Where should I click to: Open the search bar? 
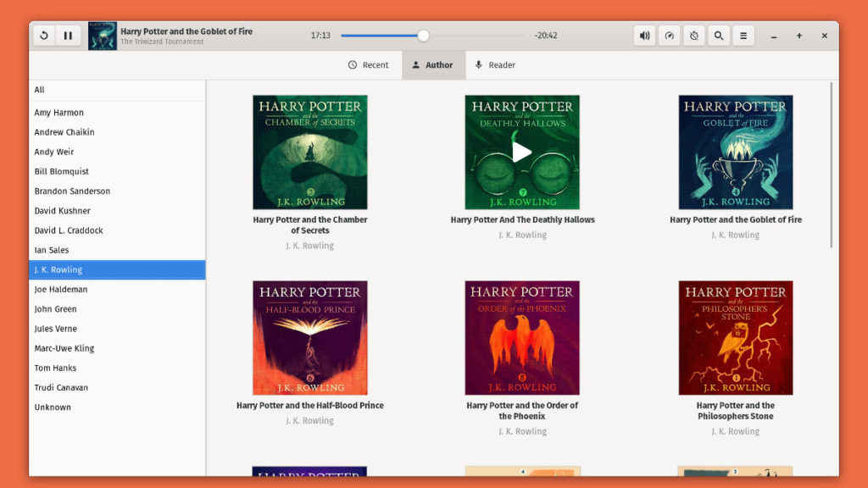point(719,35)
